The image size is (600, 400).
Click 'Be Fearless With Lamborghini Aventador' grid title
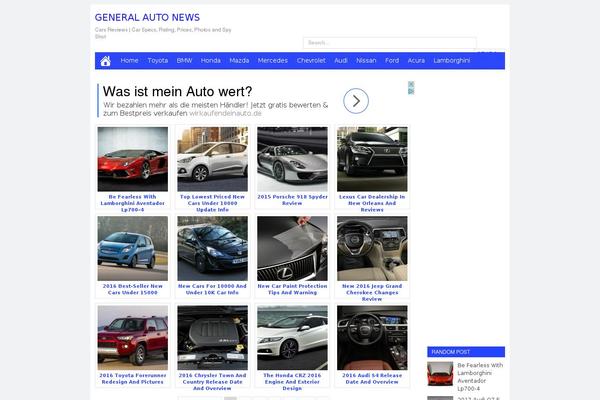tap(133, 203)
